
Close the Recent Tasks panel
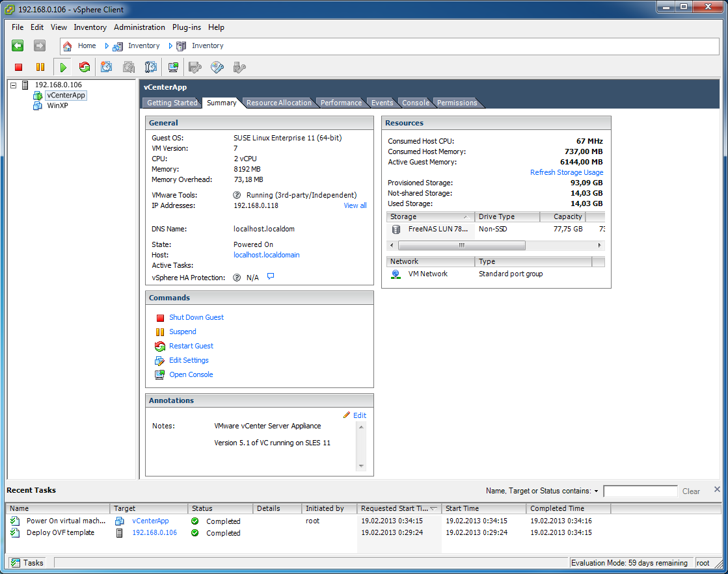point(717,489)
